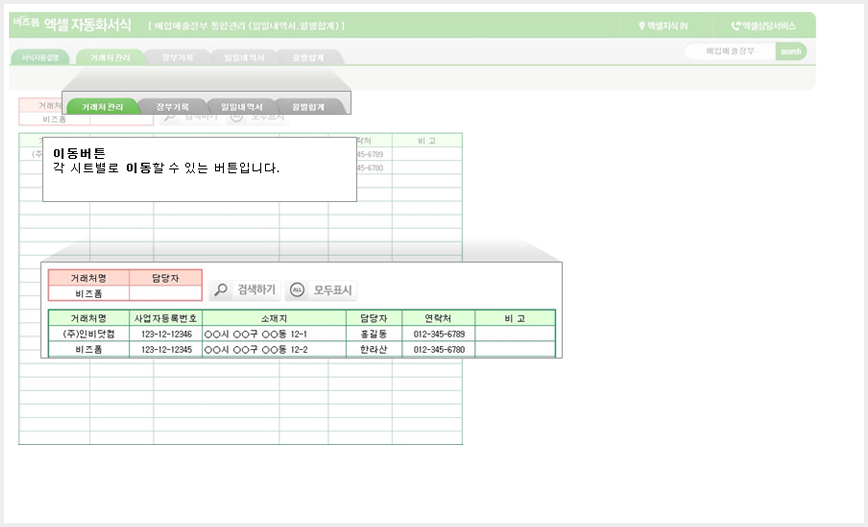Viewport: 868px width, 527px height.
Task: Select the 123-12-12346 cell
Action: click(x=166, y=334)
